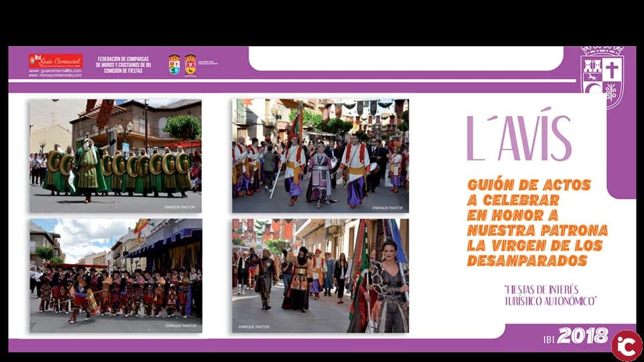The height and width of the screenshot is (362, 644).
Task: Click the Ibi Guía Comercial logo
Action: [55, 60]
